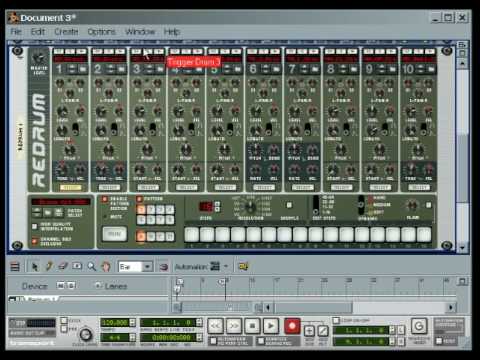This screenshot has width=480, height=360.
Task: Rewind the song position
Action: (x=216, y=326)
